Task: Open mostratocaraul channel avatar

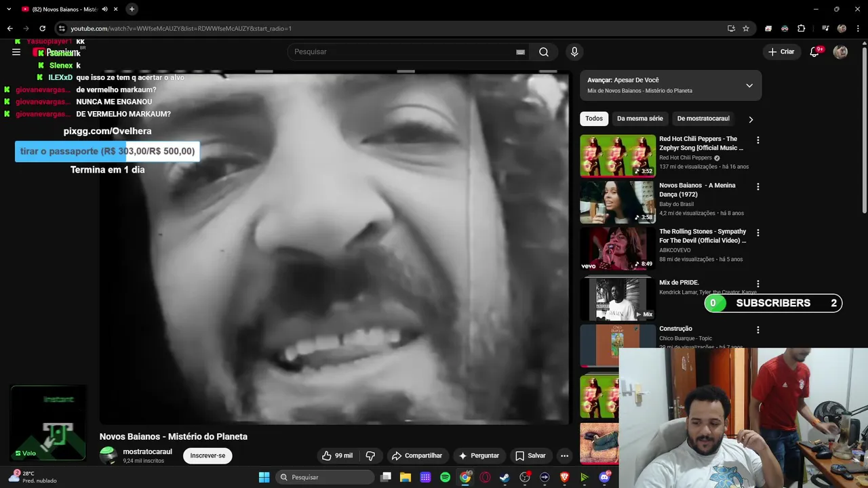Action: pos(108,455)
